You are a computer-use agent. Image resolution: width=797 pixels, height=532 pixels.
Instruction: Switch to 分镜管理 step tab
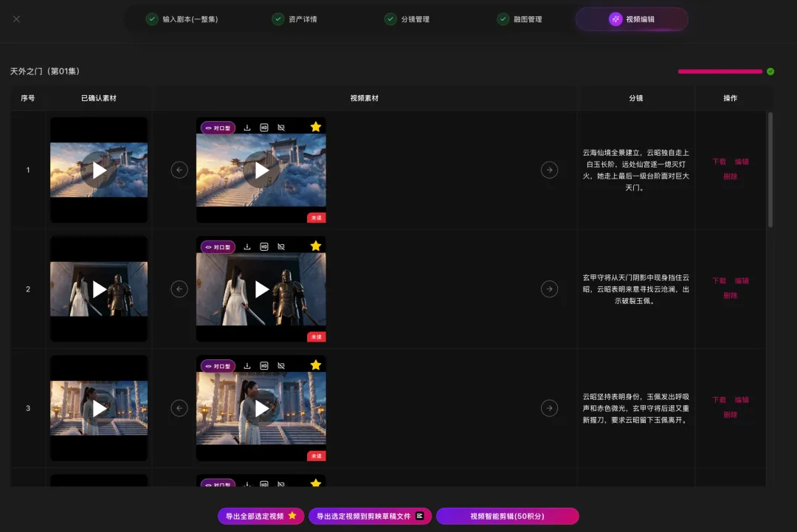pyautogui.click(x=407, y=19)
